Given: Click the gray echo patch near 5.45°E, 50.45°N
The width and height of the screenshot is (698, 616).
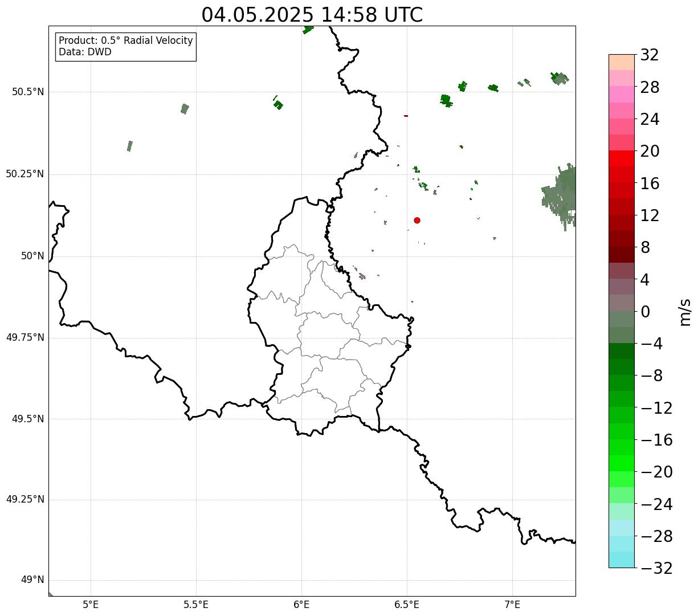Looking at the screenshot, I should click(x=185, y=109).
